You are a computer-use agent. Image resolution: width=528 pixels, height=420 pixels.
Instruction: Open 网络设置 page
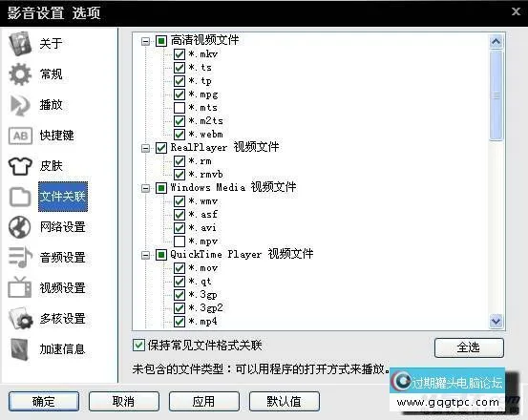pos(63,227)
